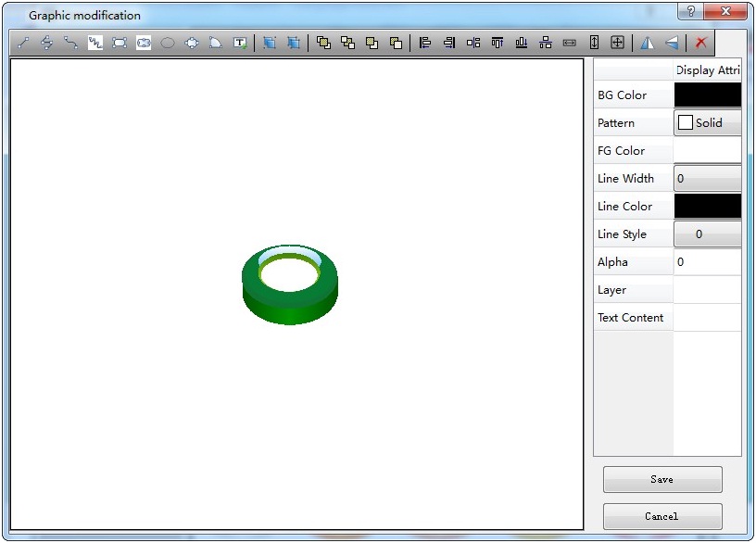Click the Freehand drawing tool
Viewport: 756px width, 543px height.
tap(94, 43)
